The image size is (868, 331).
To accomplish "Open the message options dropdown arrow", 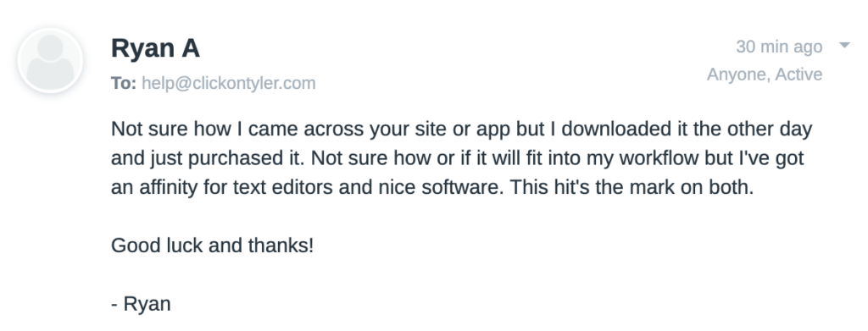I will [844, 46].
